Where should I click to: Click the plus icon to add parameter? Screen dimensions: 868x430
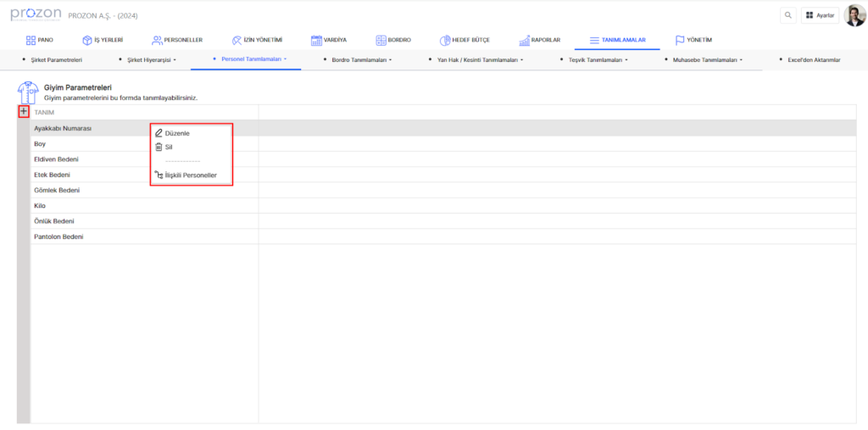[24, 111]
